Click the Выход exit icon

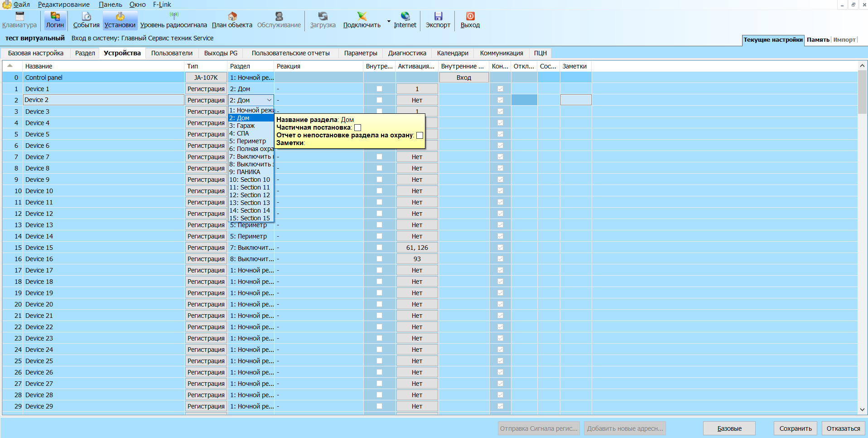click(470, 17)
